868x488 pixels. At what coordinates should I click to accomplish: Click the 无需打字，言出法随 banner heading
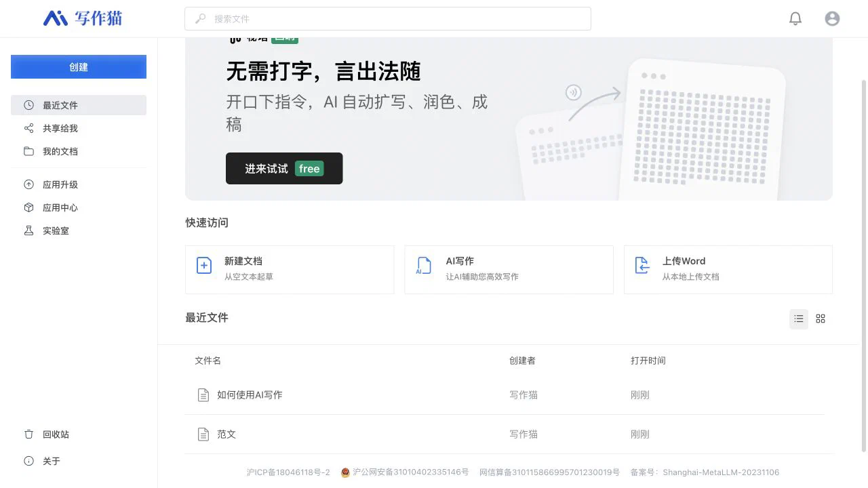point(323,71)
